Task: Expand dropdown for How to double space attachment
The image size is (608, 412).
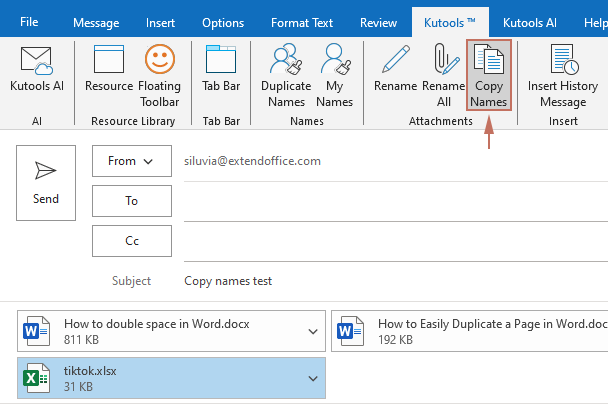Action: pos(313,331)
